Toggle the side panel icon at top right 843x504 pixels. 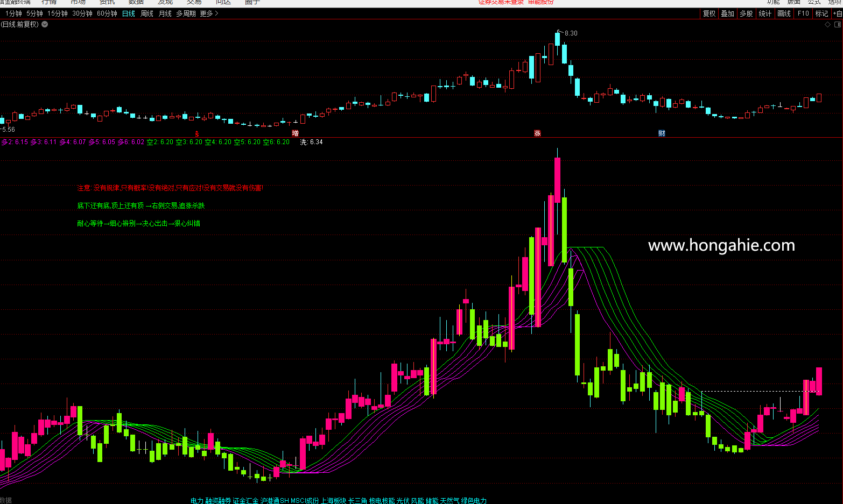[837, 24]
